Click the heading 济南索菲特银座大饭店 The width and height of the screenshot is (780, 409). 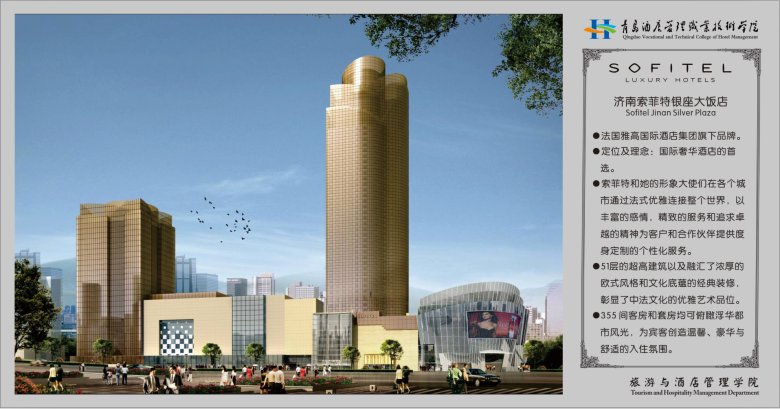[670, 102]
